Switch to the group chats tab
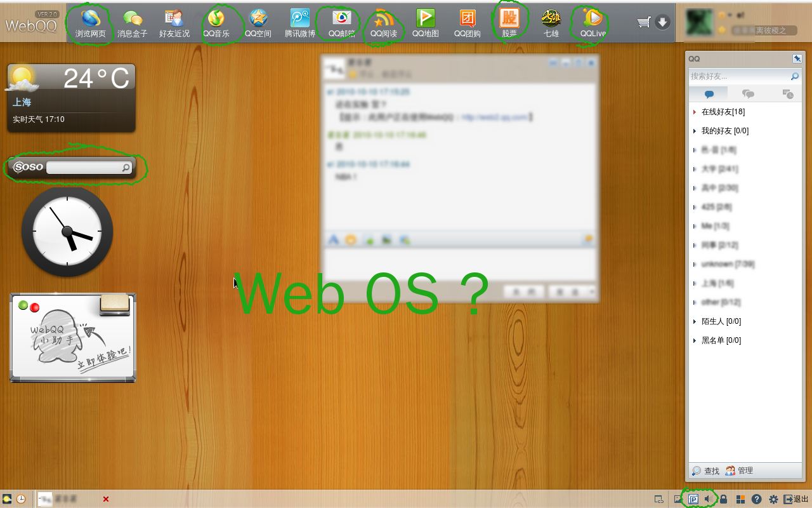 (749, 94)
